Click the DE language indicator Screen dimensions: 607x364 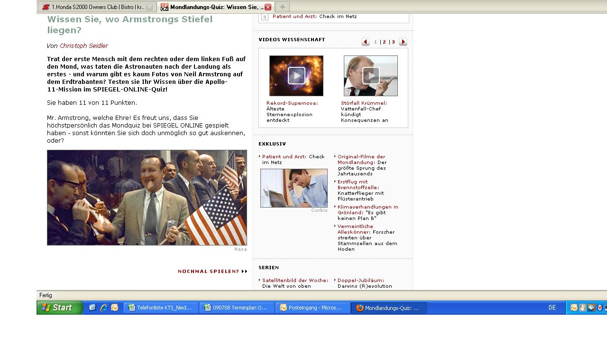point(552,308)
